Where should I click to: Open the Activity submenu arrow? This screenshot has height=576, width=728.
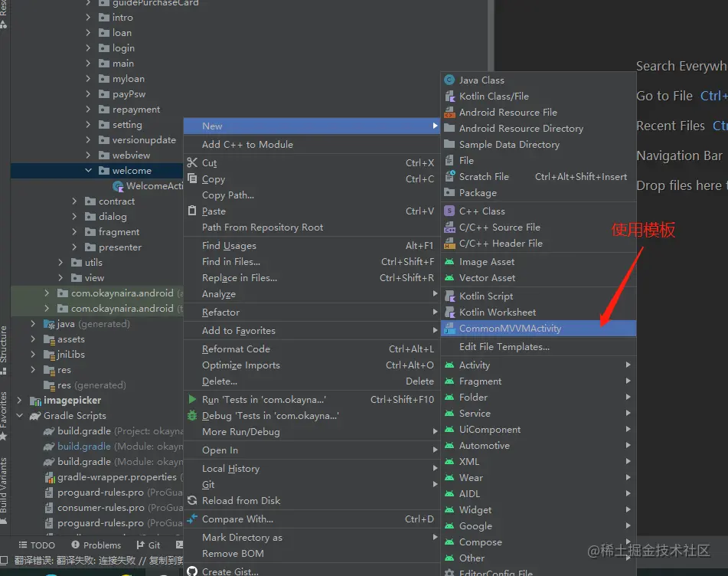click(x=628, y=365)
